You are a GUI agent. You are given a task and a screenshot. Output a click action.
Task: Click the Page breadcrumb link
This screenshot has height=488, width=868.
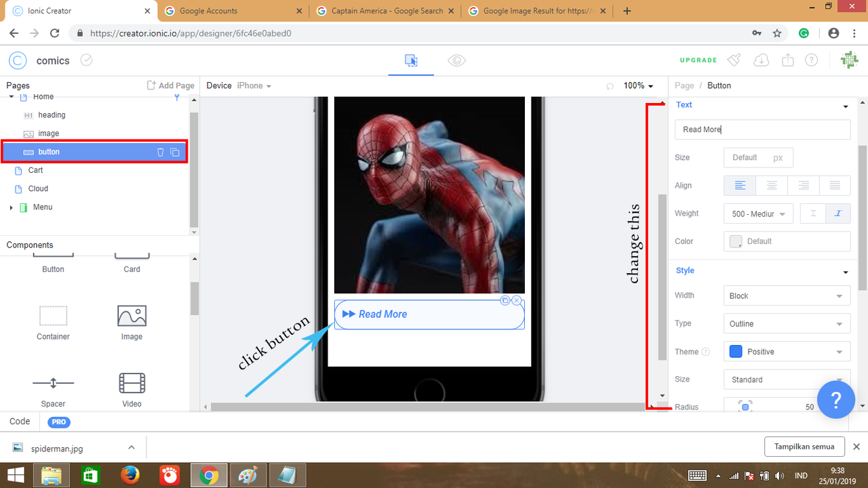tap(684, 85)
